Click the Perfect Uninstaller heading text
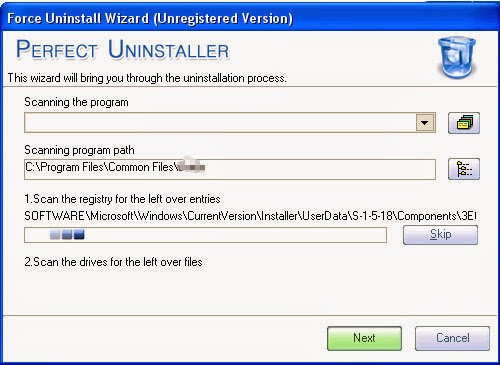 pos(122,50)
